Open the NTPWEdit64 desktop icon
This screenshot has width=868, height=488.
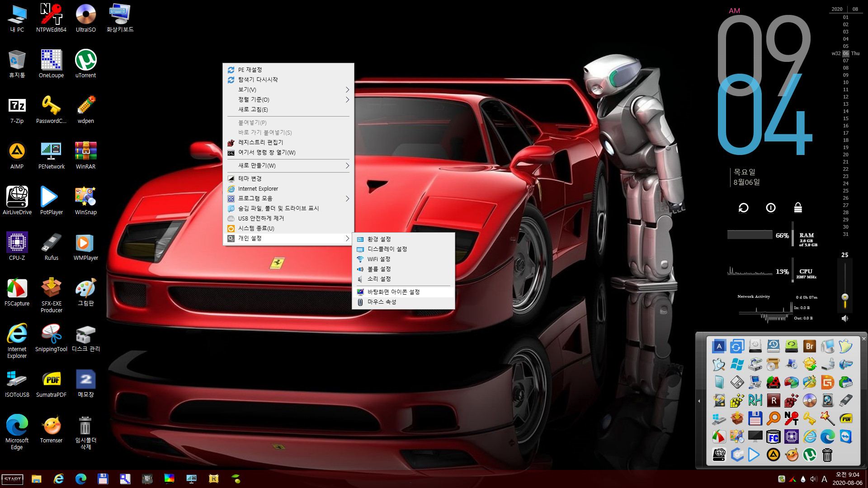[51, 18]
